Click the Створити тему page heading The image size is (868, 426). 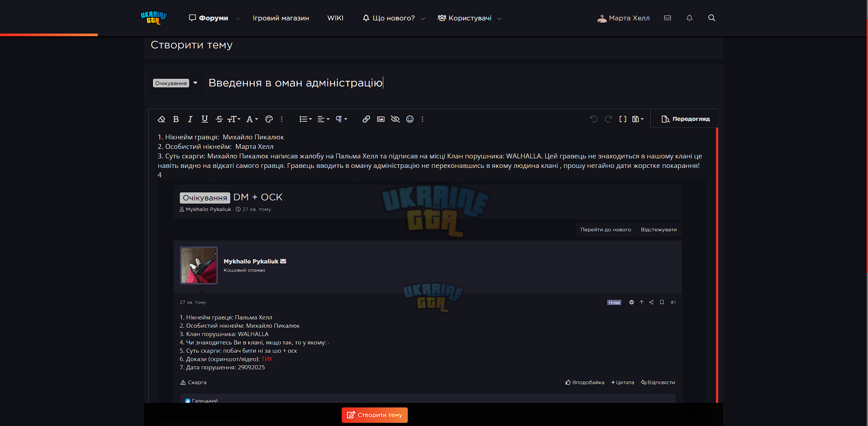tap(191, 45)
